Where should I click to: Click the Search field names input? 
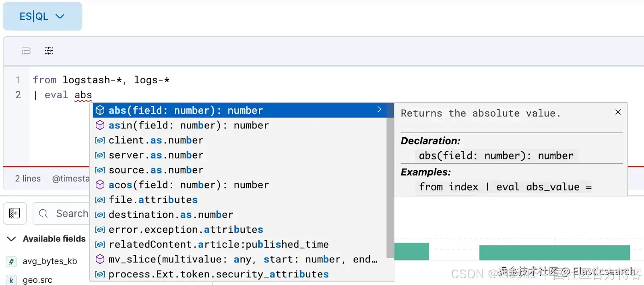point(62,213)
